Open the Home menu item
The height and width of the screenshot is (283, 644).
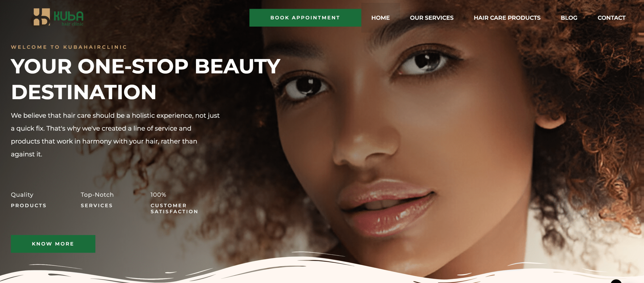coord(380,18)
